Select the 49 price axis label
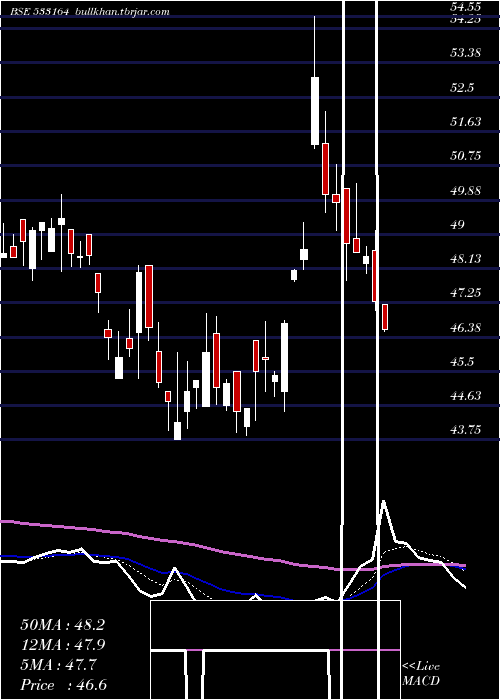This screenshot has width=500, height=700. pos(458,225)
